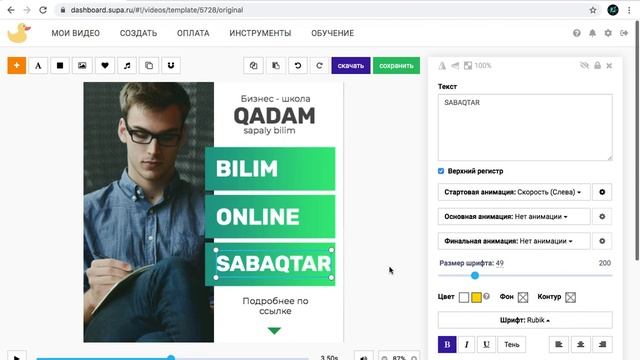Select the BILIM text block on canvas
640x360 pixels.
(247, 168)
